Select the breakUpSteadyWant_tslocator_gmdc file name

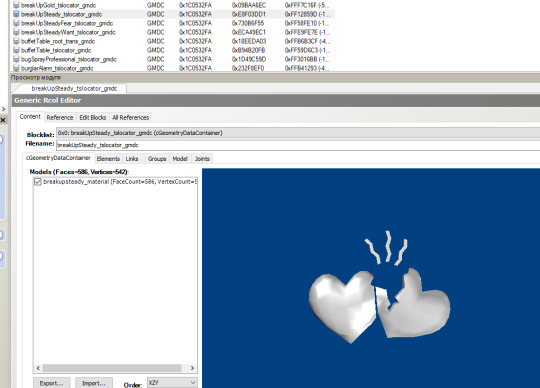[x=68, y=32]
